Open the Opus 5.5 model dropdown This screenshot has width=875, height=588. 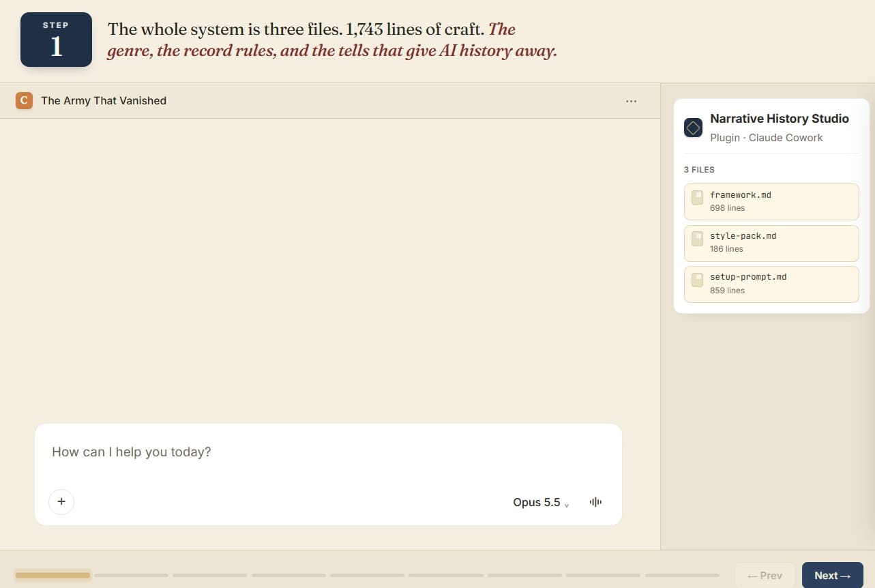[x=541, y=502]
